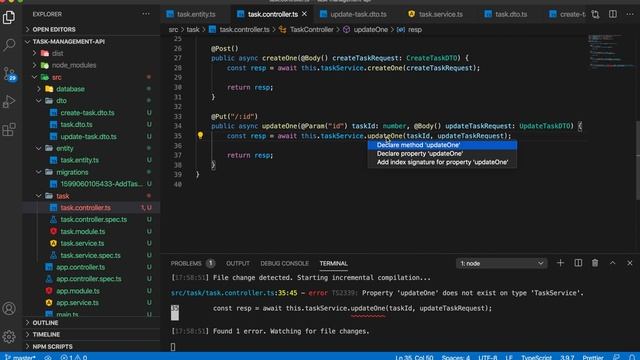Switch to the task.service.ts tab
Screen dimensions: 640x360
point(440,14)
